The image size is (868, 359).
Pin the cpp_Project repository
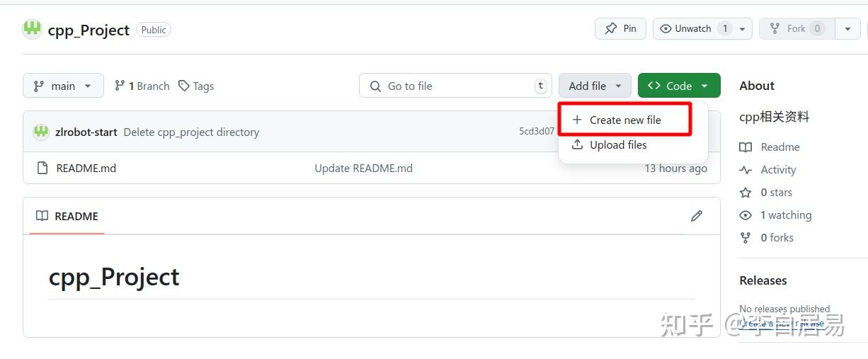click(620, 29)
